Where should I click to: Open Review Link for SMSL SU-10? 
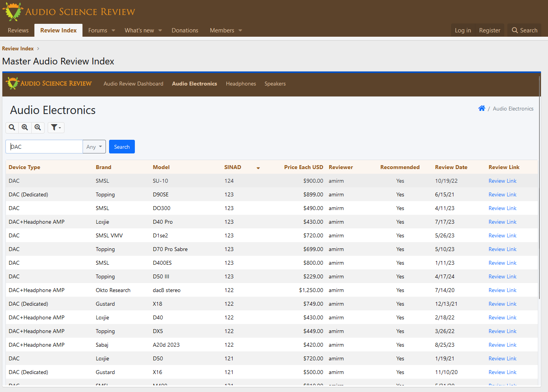(502, 181)
